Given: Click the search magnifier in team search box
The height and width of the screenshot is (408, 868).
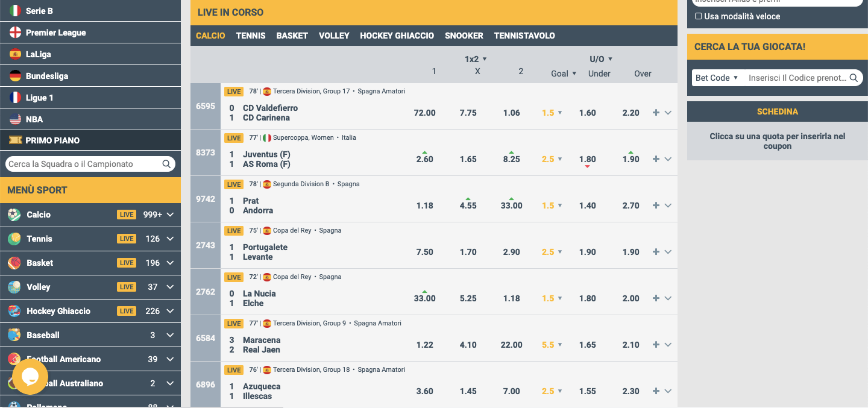Looking at the screenshot, I should 166,164.
